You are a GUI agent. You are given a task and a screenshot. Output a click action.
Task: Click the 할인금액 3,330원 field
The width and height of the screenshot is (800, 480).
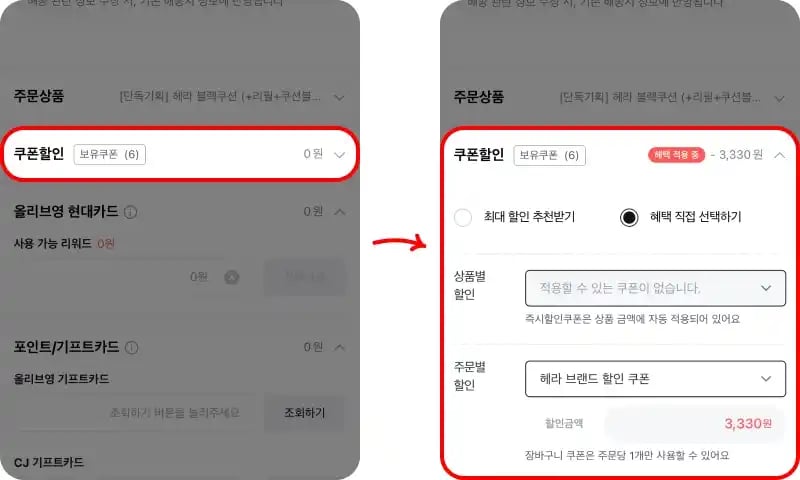(694, 423)
